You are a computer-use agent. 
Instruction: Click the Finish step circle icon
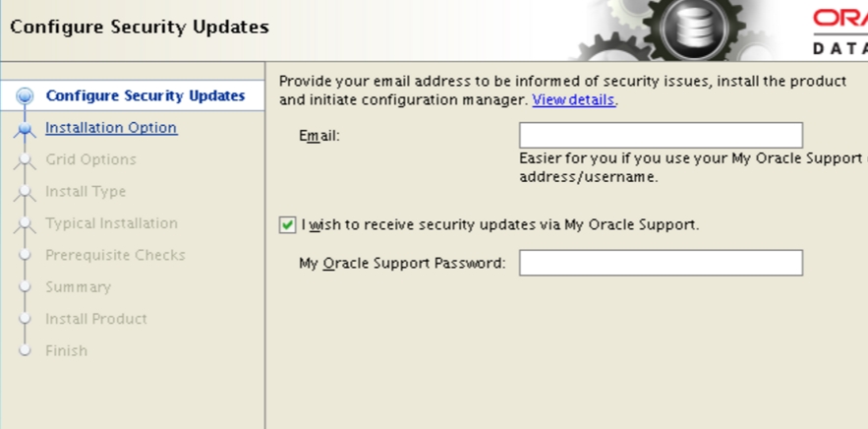[25, 350]
